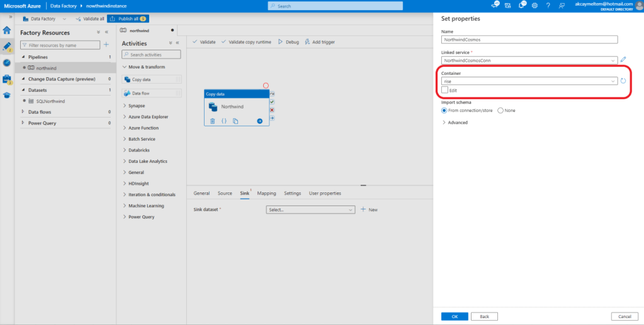
Task: Switch to the Mapping tab
Action: (x=266, y=193)
